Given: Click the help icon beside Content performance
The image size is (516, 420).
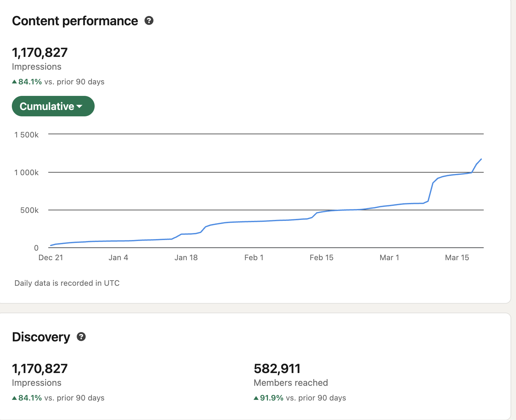Looking at the screenshot, I should tap(149, 21).
